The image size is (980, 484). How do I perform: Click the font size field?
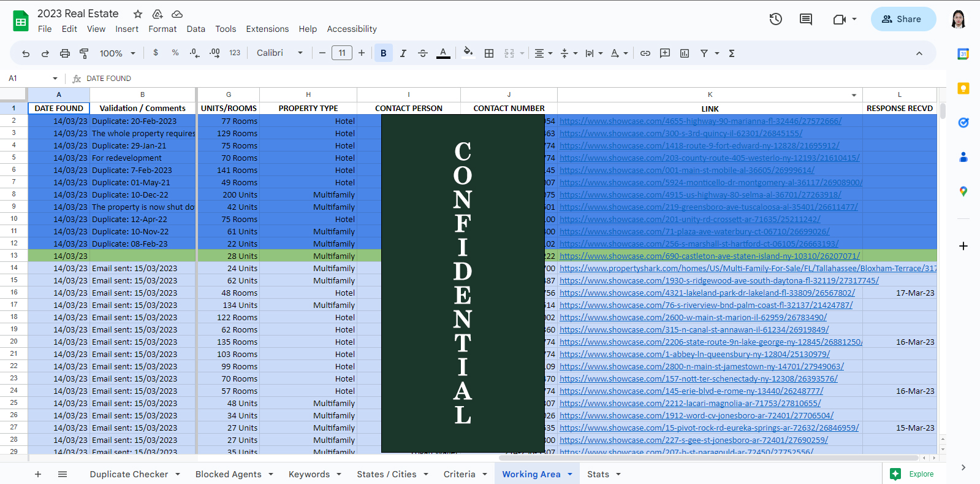point(342,53)
